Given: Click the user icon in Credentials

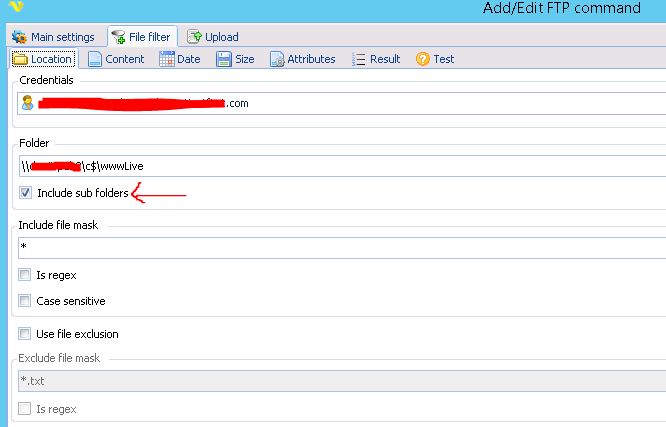Looking at the screenshot, I should point(28,102).
